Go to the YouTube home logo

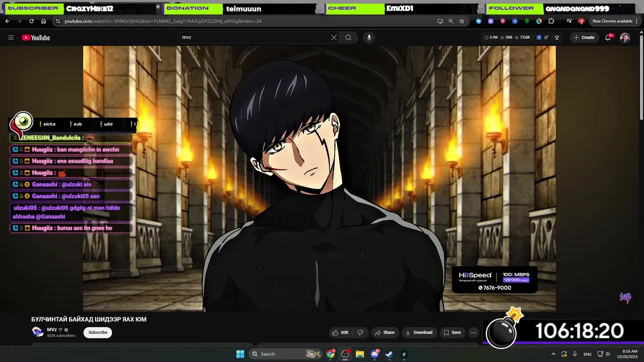coord(36,38)
